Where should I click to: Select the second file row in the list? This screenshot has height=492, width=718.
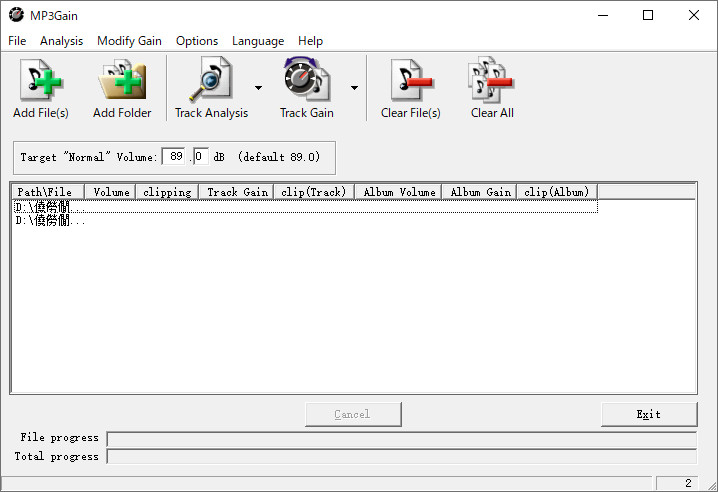tap(305, 221)
